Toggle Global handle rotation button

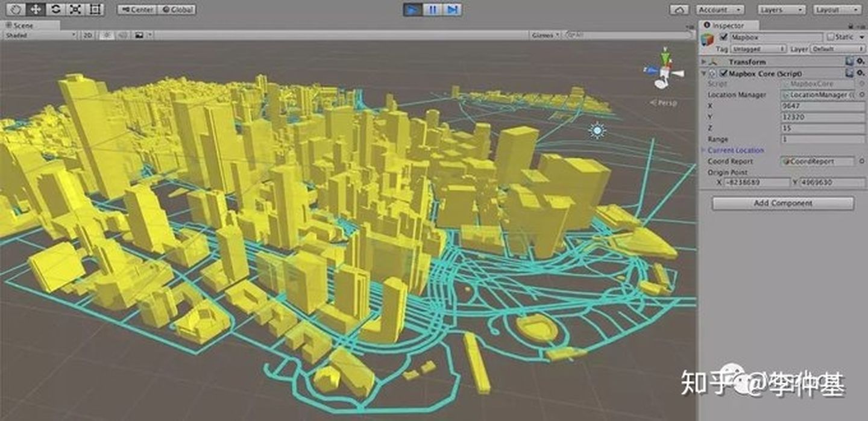(x=177, y=10)
